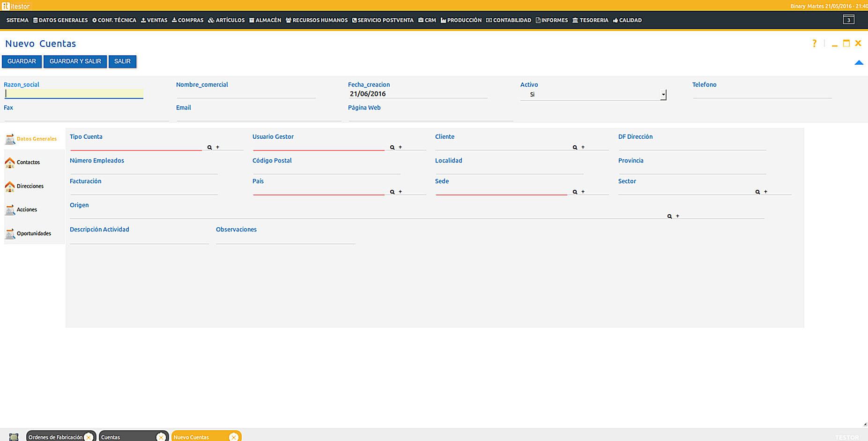The image size is (868, 441).
Task: Collapse the header panel with blue arrow
Action: coord(859,63)
